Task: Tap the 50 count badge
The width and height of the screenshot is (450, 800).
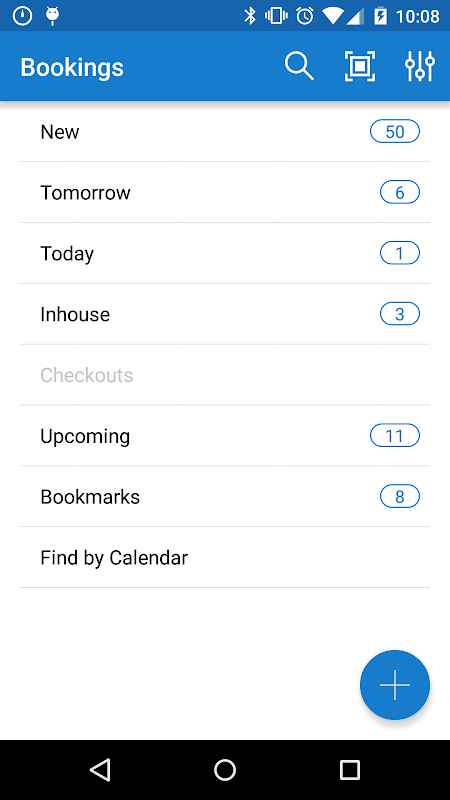Action: click(x=395, y=132)
